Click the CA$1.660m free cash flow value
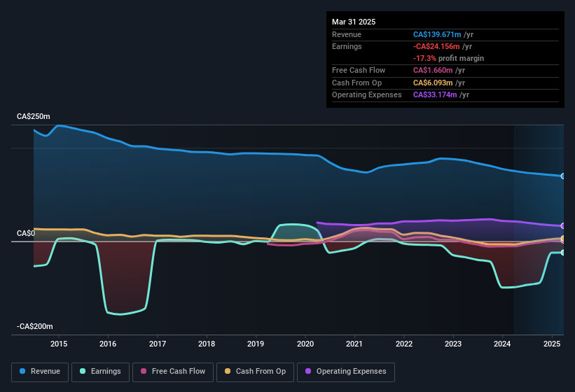Screen dimensions: 575x392 point(433,70)
